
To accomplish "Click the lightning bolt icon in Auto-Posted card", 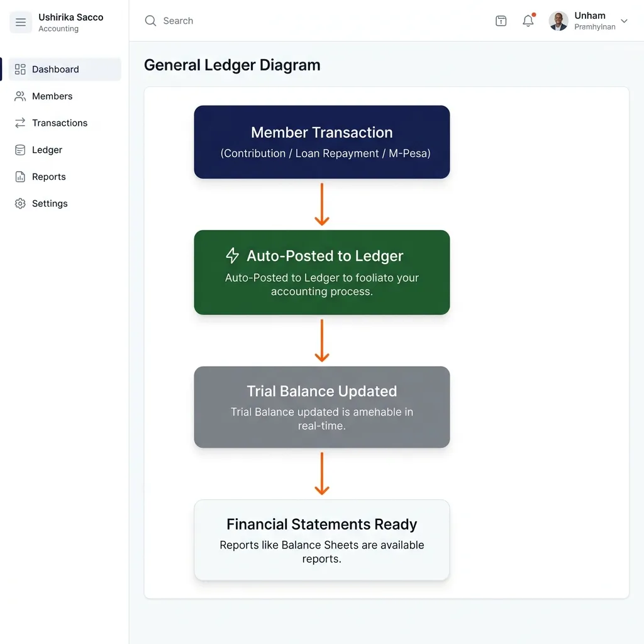I will coord(233,255).
